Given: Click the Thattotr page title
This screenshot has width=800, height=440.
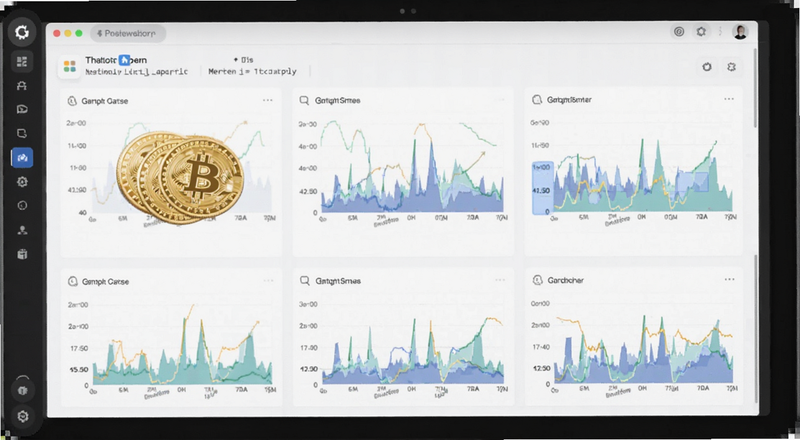Looking at the screenshot, I should pos(116,60).
